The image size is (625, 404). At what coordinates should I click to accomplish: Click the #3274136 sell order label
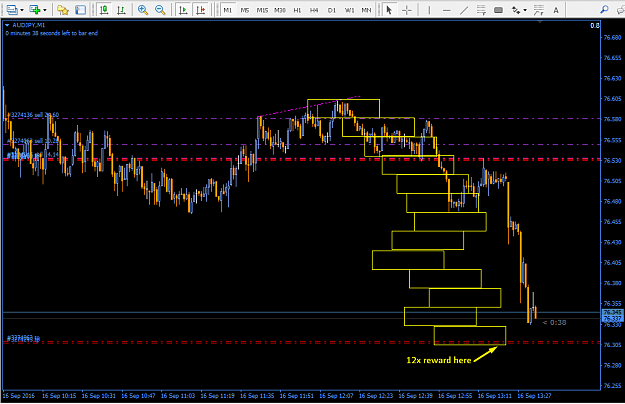pyautogui.click(x=33, y=115)
